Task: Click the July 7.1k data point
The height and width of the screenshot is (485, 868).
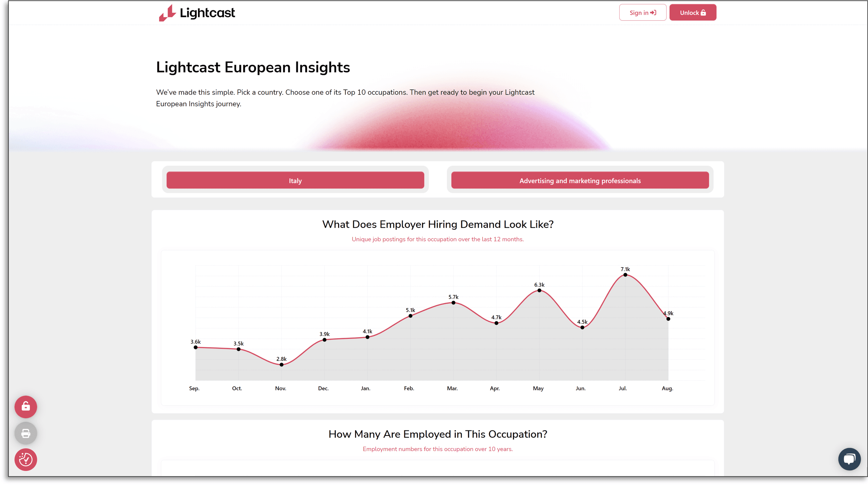Action: [625, 275]
